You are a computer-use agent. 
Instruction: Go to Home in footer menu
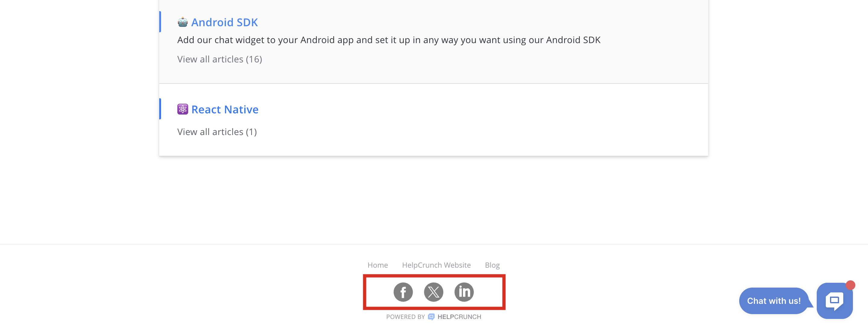pos(377,265)
